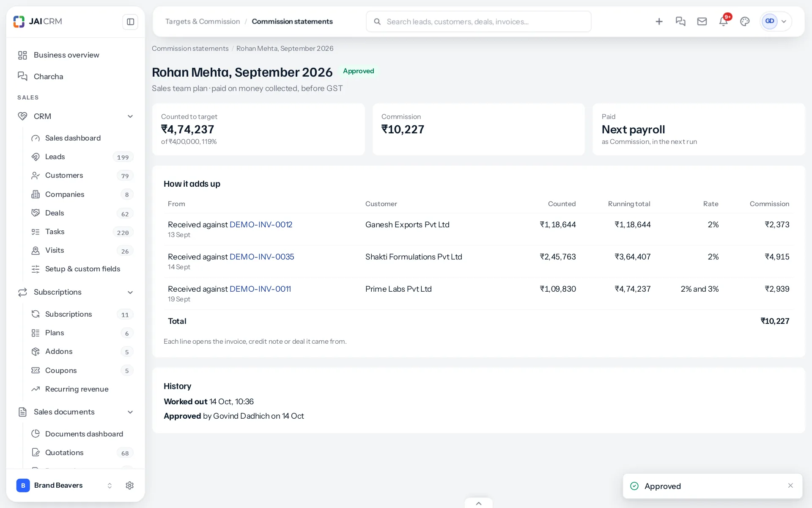Viewport: 812px width, 508px height.
Task: Click the Commission ₹10,227 card value
Action: (x=403, y=130)
